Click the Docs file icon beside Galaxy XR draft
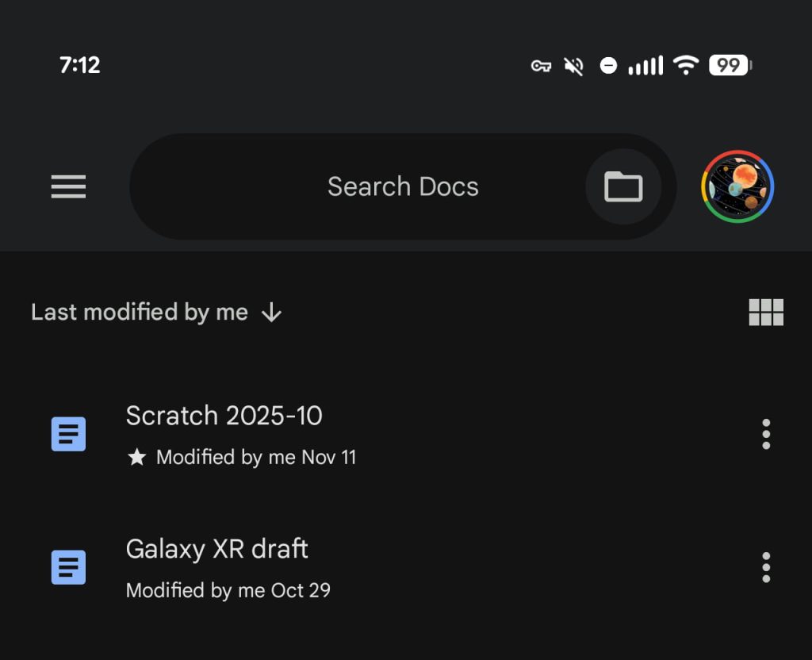 [68, 567]
